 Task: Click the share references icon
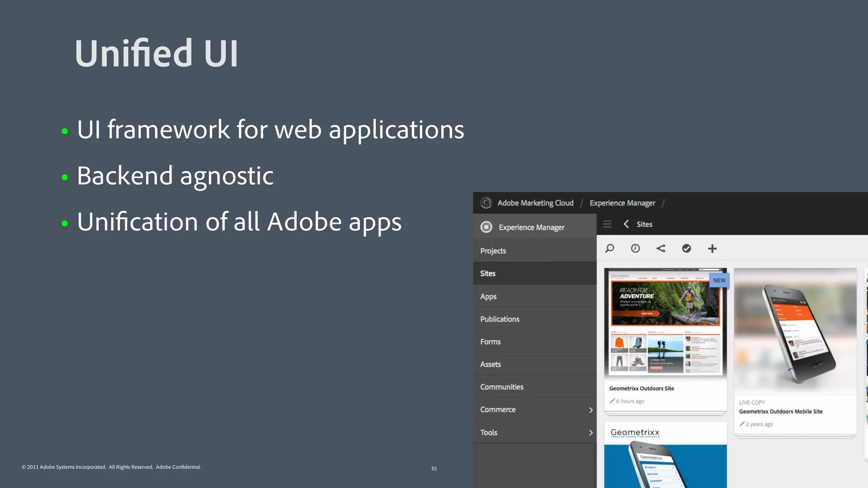pyautogui.click(x=661, y=249)
